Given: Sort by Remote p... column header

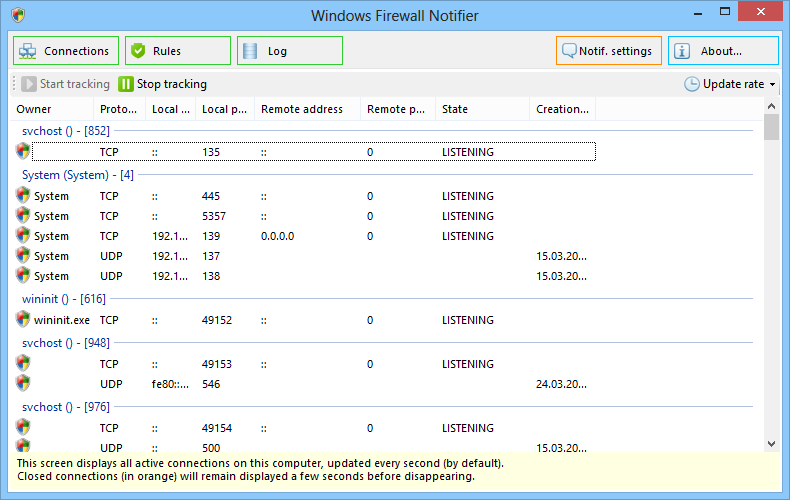Looking at the screenshot, I should [398, 109].
